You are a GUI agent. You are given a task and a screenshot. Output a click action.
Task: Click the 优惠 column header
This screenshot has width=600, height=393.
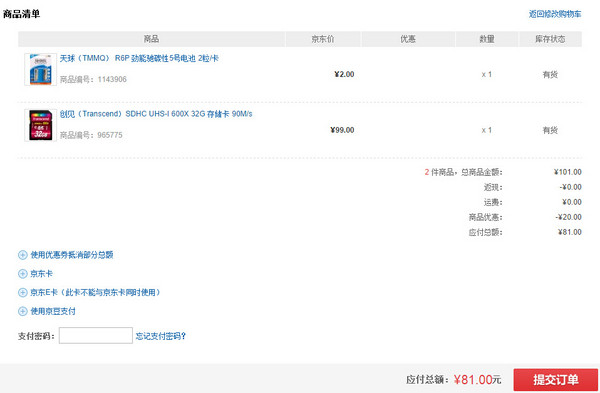tap(408, 39)
